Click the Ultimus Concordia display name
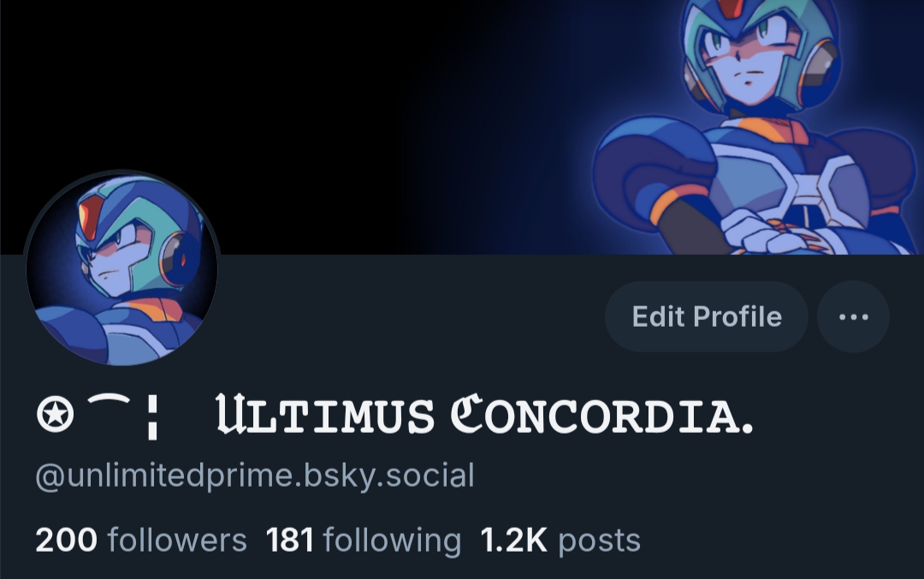 point(483,414)
